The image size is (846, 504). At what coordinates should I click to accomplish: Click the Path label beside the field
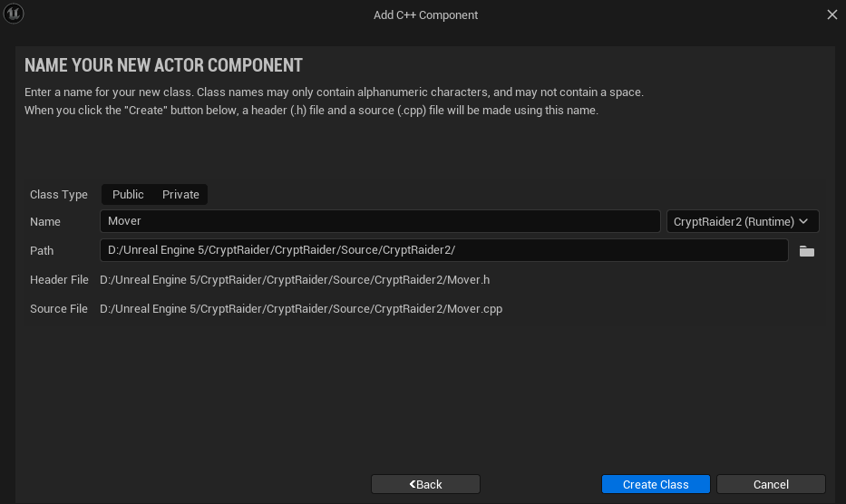(x=42, y=250)
